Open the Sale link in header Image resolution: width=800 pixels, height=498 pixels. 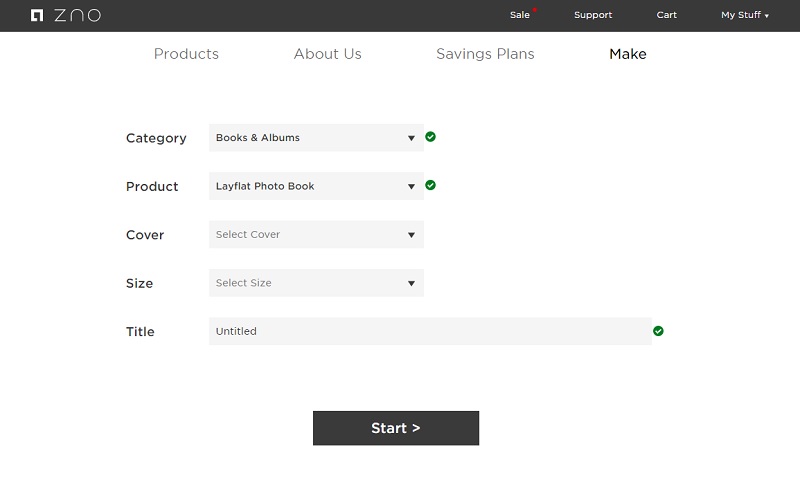pos(520,15)
